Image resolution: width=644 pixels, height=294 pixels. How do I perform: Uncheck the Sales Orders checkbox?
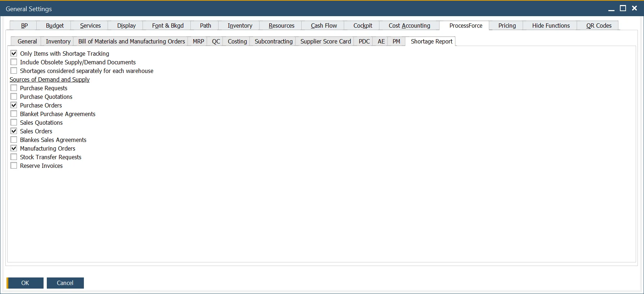pos(14,131)
